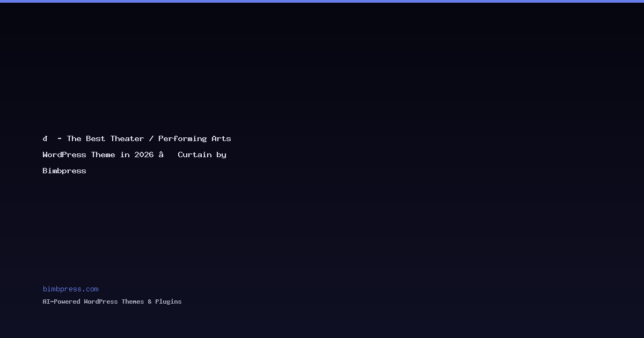This screenshot has width=644, height=338.
Task: Click the word 'Curtain' in the headline
Action: coord(195,155)
